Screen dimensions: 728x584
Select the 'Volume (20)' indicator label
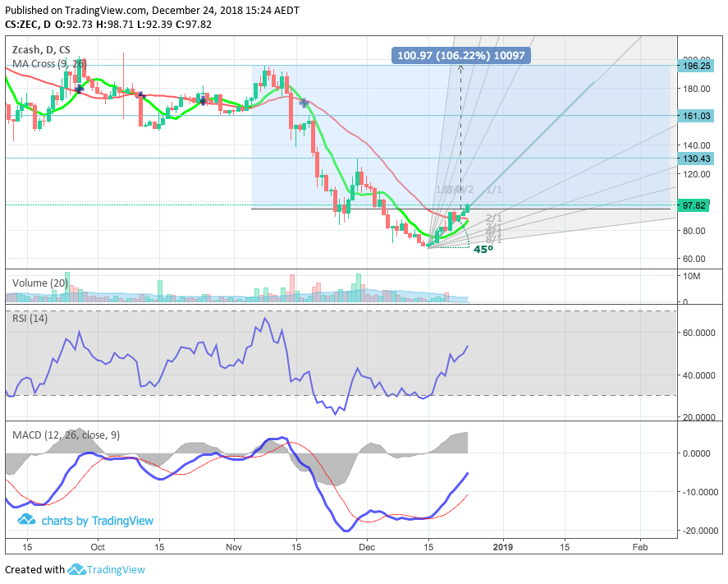39,283
